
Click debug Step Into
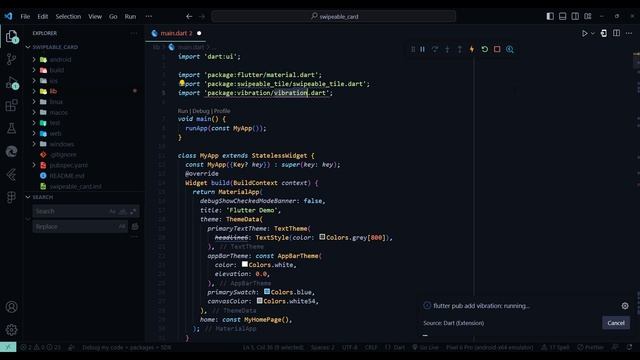coord(447,49)
